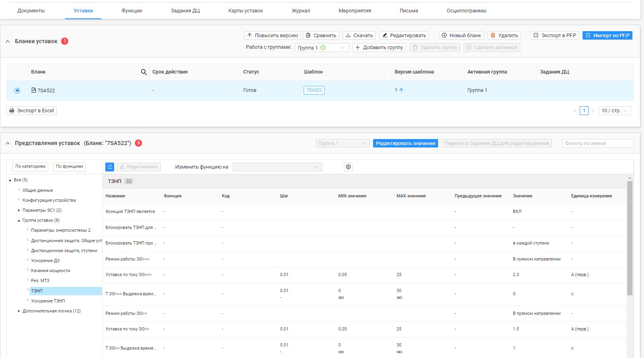Image resolution: width=644 pixels, height=358 pixels.
Task: Click Импорт из РГР button
Action: 607,36
